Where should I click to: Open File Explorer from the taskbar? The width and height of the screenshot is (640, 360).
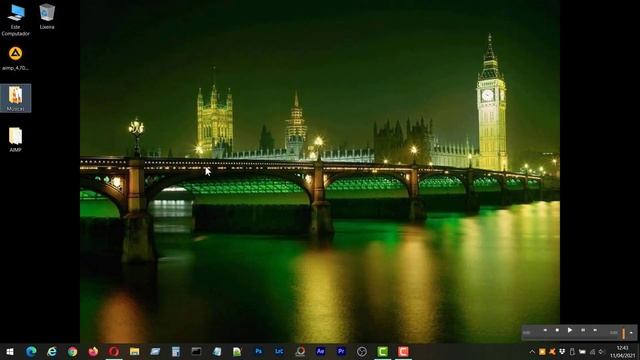pos(135,351)
